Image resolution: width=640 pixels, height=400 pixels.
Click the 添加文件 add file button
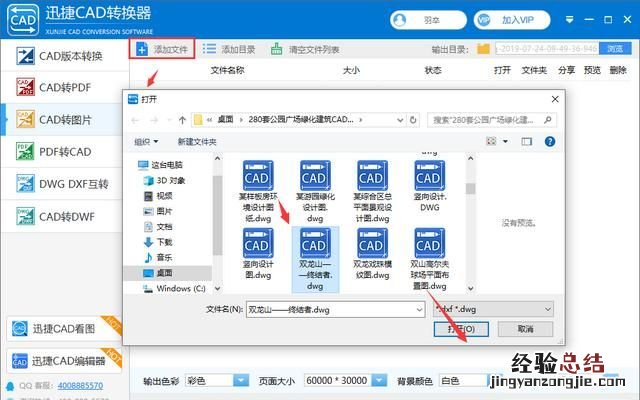[x=162, y=49]
